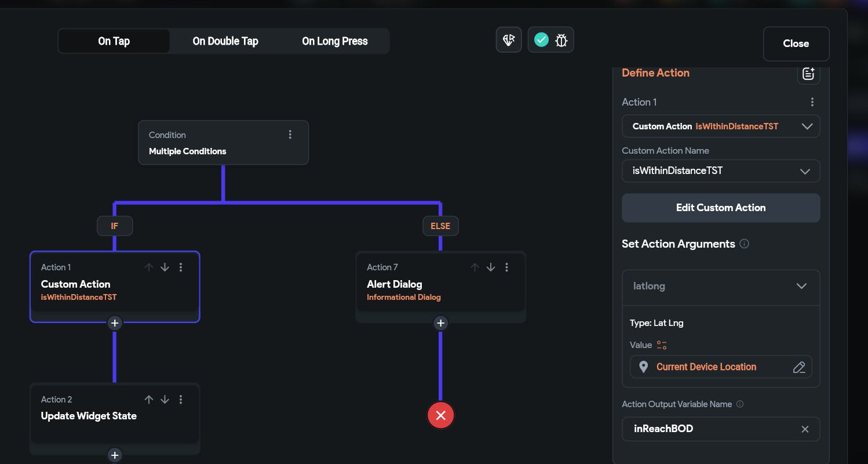Clear the inReachBOD output variable name
This screenshot has height=464, width=868.
tap(805, 429)
